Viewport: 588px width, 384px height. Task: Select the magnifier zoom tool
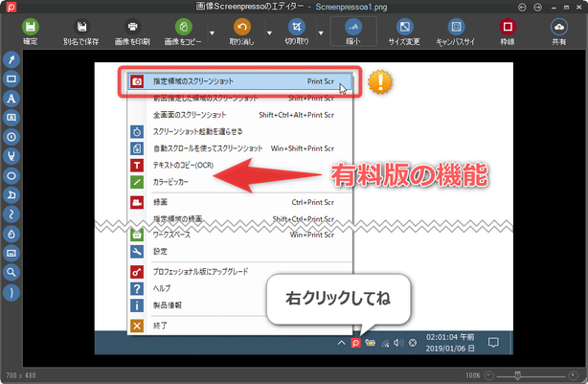pos(11,272)
